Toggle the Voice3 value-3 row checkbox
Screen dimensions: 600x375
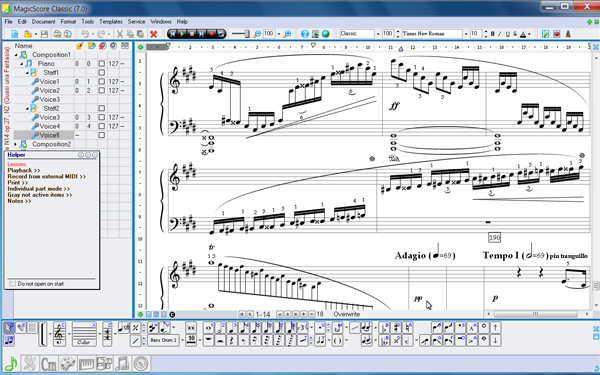pyautogui.click(x=101, y=117)
